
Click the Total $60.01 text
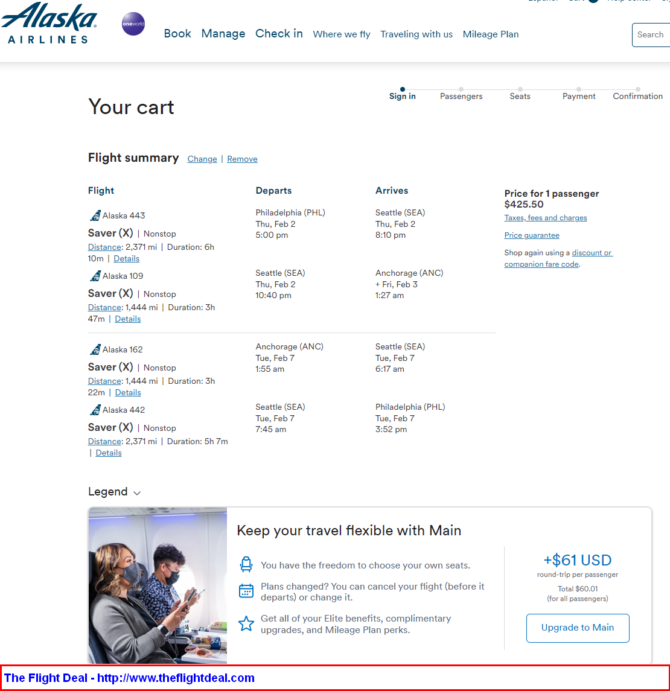[x=577, y=589]
